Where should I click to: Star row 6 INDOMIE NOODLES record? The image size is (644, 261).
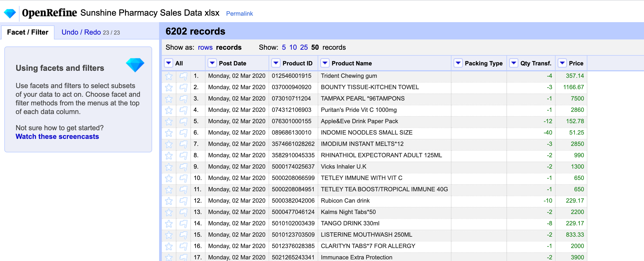169,133
